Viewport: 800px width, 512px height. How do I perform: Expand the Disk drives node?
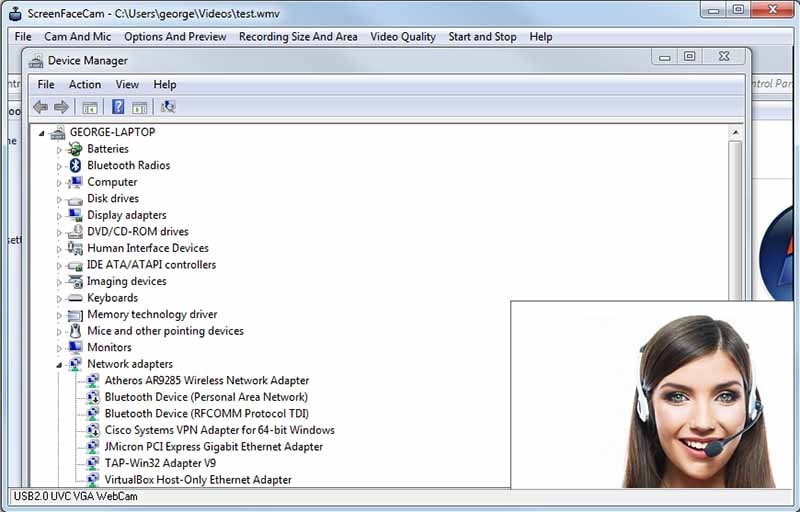59,199
